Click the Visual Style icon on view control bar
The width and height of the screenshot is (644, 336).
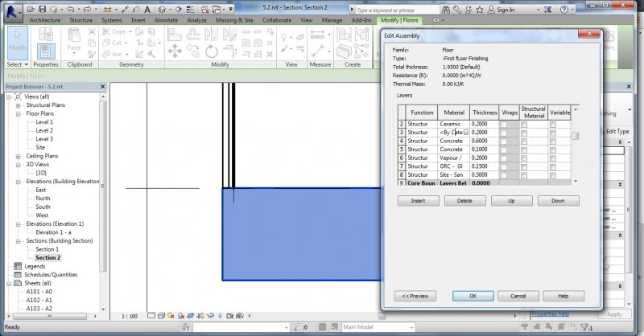(x=161, y=316)
